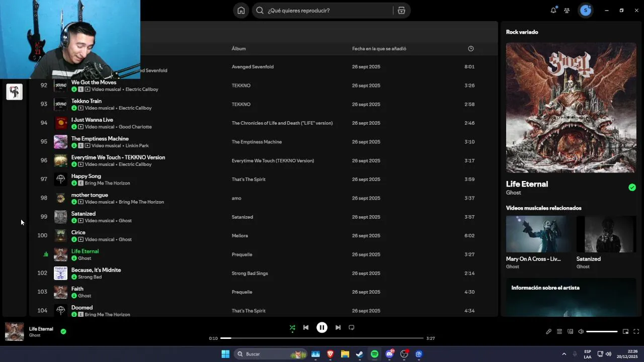Toggle saved check for Life Eternal in now-playing bar

pyautogui.click(x=63, y=331)
